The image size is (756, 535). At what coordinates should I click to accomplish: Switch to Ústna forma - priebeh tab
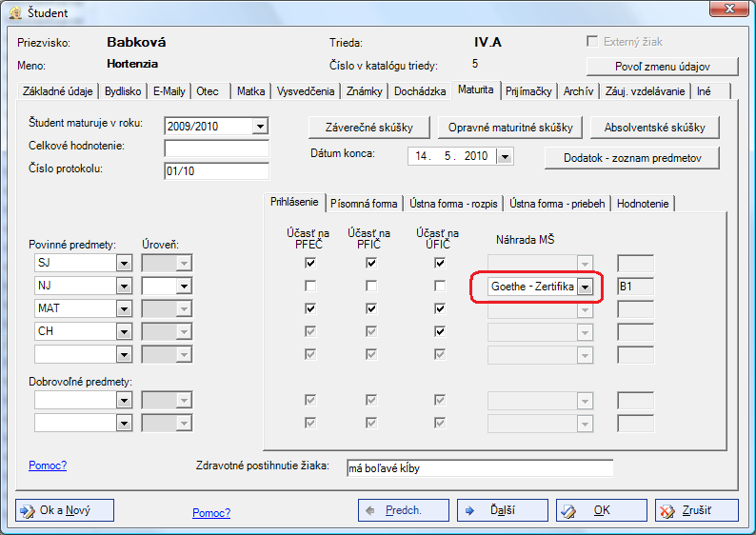click(557, 204)
